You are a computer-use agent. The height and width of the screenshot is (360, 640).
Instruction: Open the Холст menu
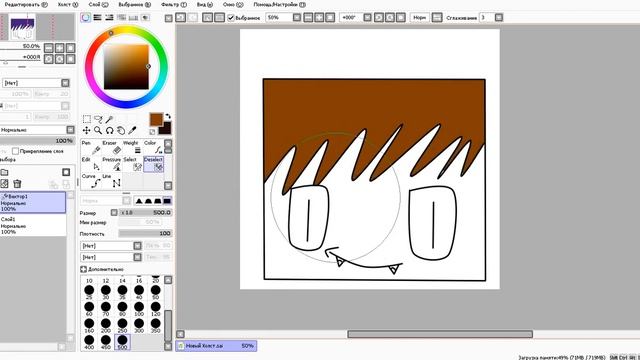coord(68,4)
